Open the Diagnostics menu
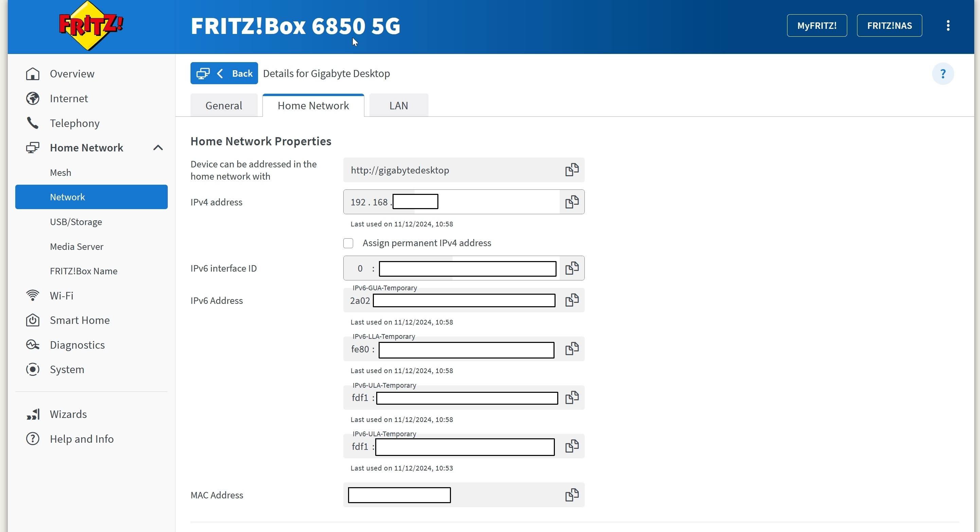This screenshot has height=532, width=980. pyautogui.click(x=77, y=345)
